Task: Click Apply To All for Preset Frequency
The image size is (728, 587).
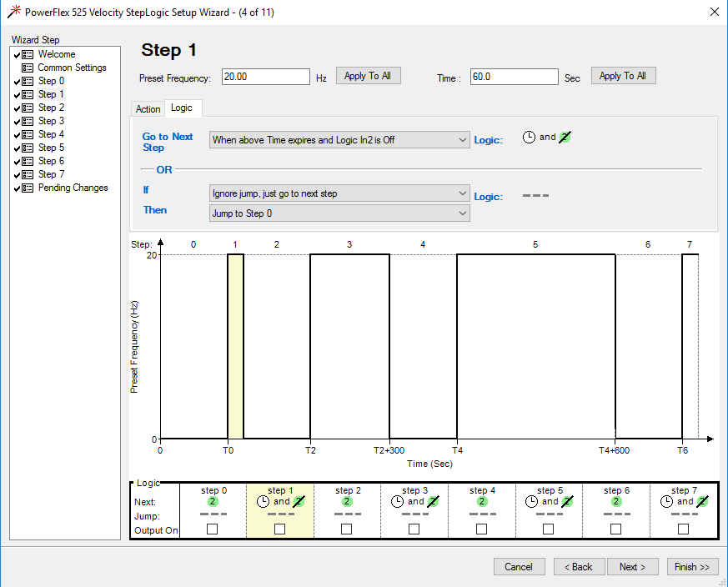Action: pyautogui.click(x=369, y=76)
